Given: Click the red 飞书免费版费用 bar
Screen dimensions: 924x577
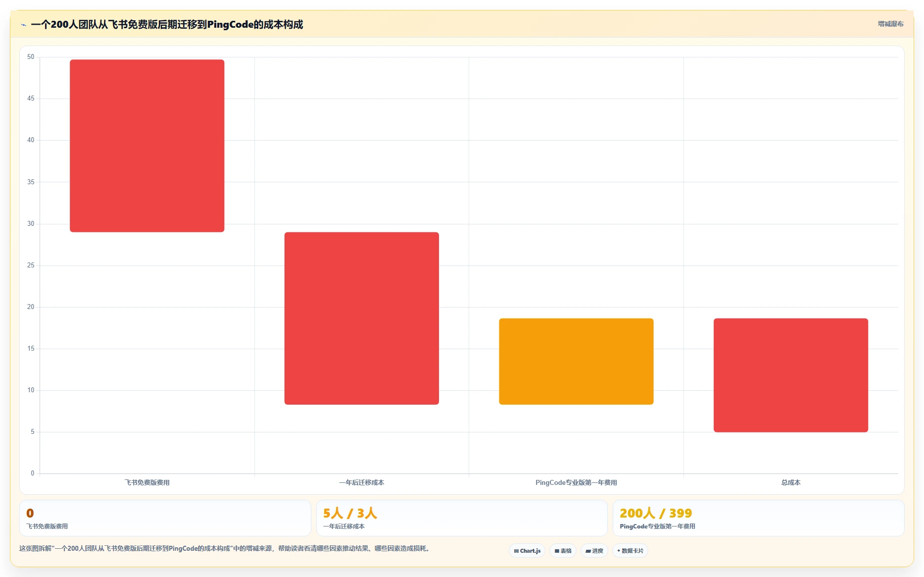Looking at the screenshot, I should [x=147, y=146].
